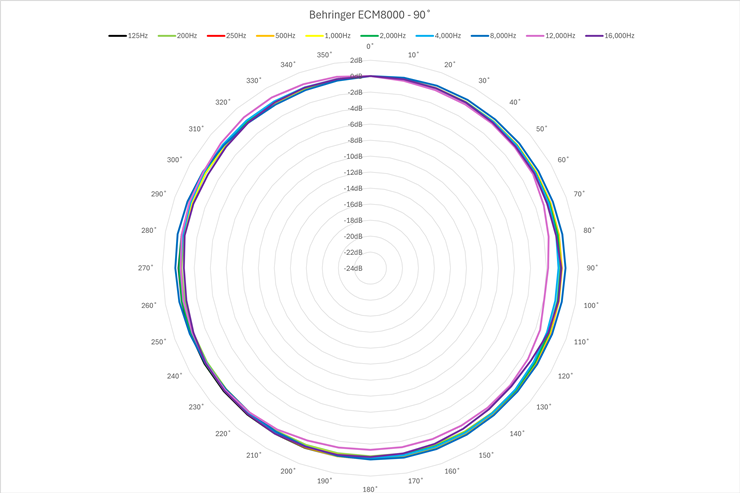Click the -6dB radial axis label
740x493 pixels.
[355, 125]
